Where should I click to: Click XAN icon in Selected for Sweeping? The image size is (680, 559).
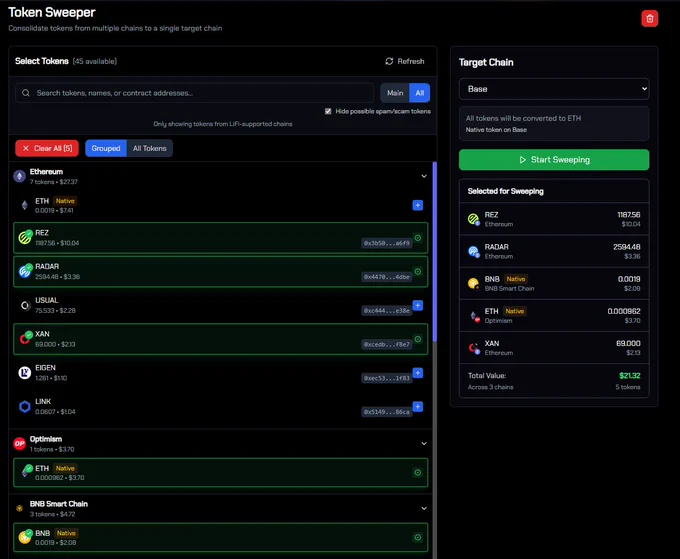[x=473, y=348]
